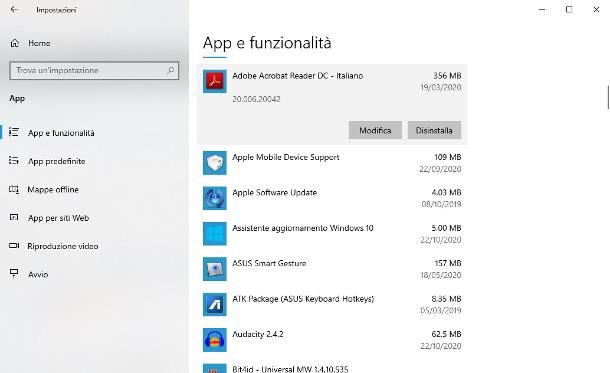Focus the Trova un'impostazione search field
Screen dimensions: 610x373
94,70
